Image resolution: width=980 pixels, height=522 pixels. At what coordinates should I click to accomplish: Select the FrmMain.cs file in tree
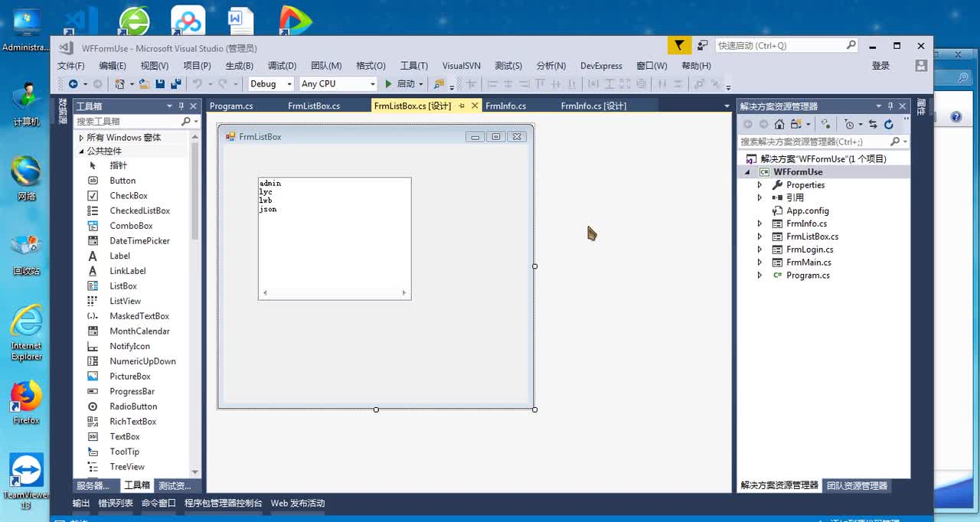808,263
